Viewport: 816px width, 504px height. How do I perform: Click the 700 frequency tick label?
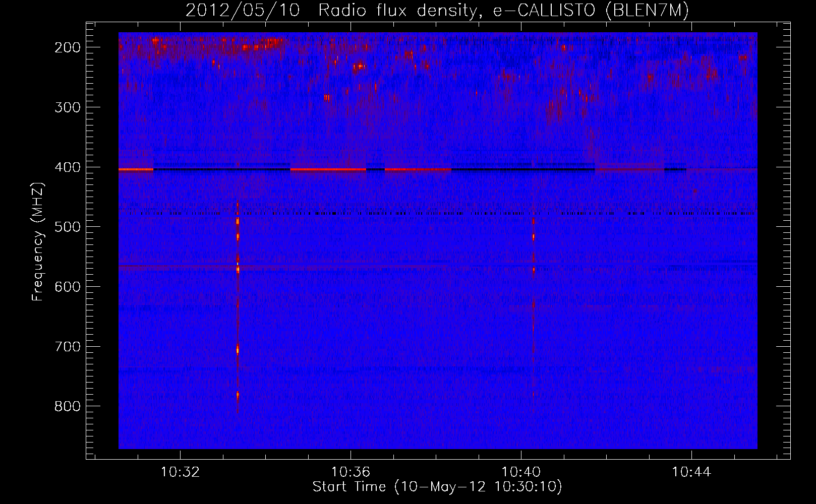pyautogui.click(x=68, y=347)
